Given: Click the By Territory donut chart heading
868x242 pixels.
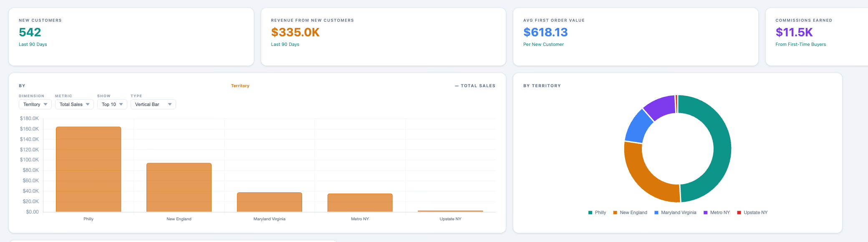Looking at the screenshot, I should pos(542,86).
